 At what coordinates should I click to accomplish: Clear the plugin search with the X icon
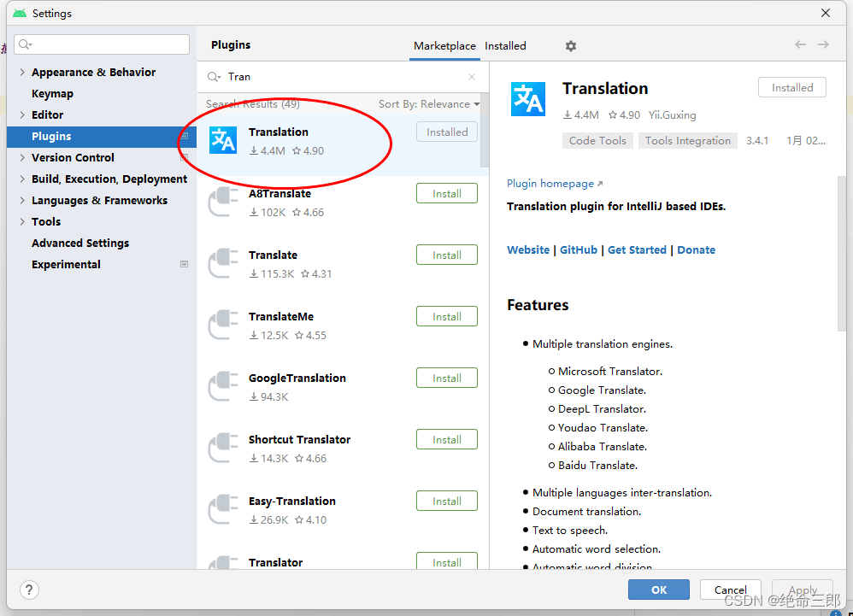coord(472,77)
